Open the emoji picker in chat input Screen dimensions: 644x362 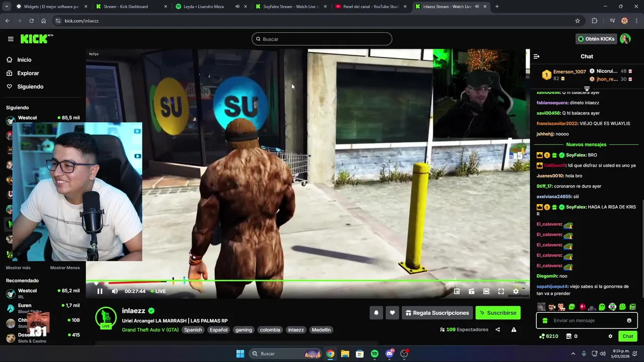click(629, 320)
